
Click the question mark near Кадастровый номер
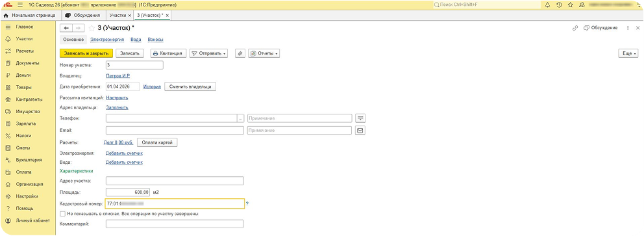pyautogui.click(x=247, y=203)
